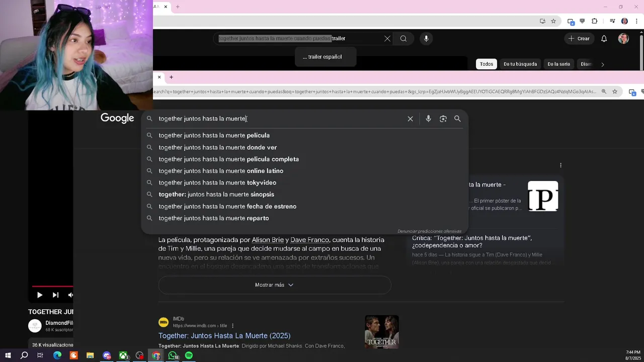Image resolution: width=644 pixels, height=362 pixels.
Task: Open Windows taskbar search
Action: tap(24, 355)
